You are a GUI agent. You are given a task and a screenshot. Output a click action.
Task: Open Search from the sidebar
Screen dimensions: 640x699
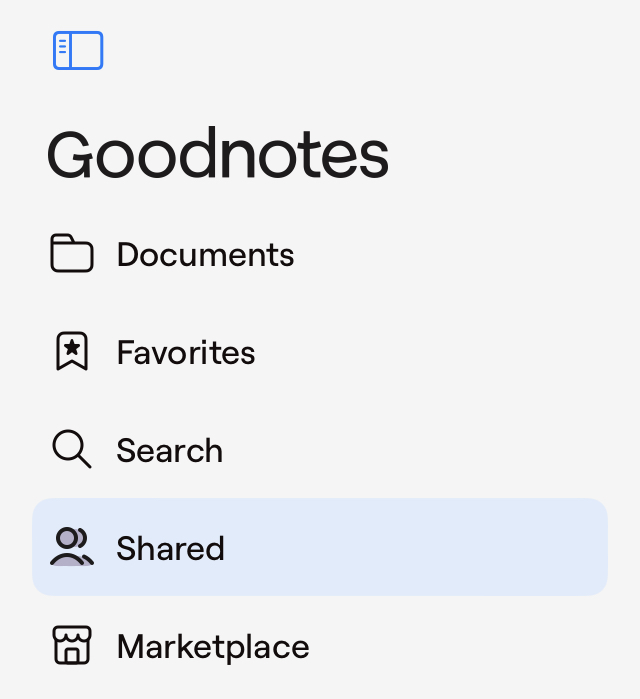pos(169,451)
